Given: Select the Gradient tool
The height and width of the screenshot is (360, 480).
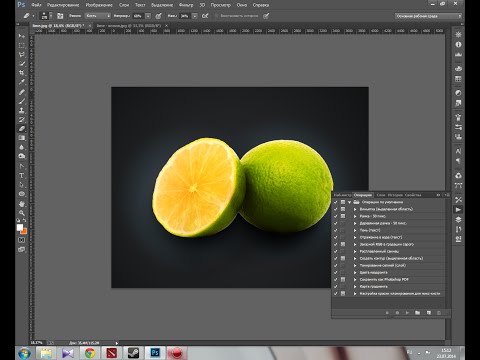Looking at the screenshot, I should pos(22,138).
